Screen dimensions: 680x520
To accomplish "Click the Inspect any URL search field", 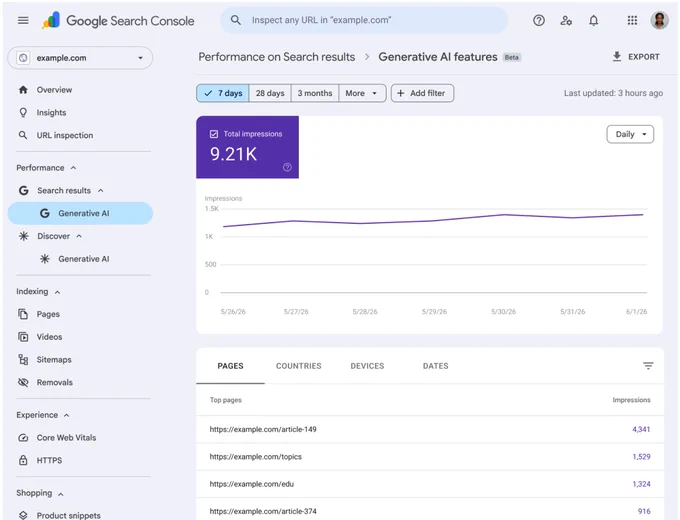I will click(x=364, y=20).
